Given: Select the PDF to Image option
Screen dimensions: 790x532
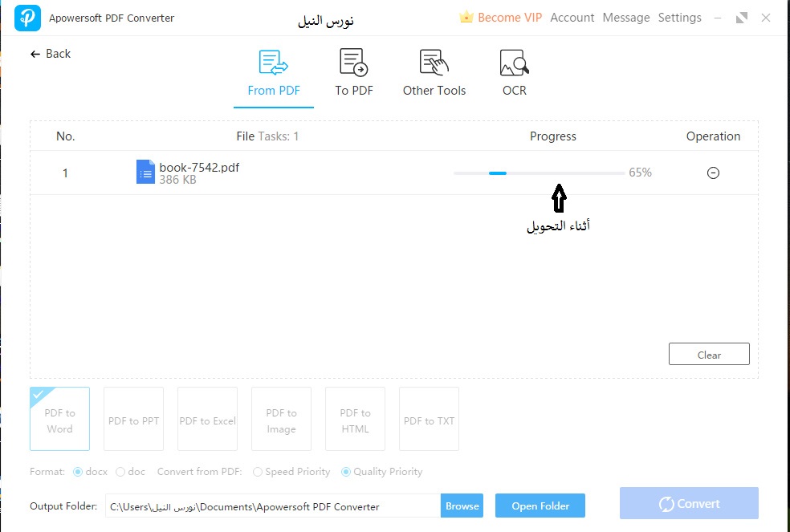Looking at the screenshot, I should pos(281,419).
